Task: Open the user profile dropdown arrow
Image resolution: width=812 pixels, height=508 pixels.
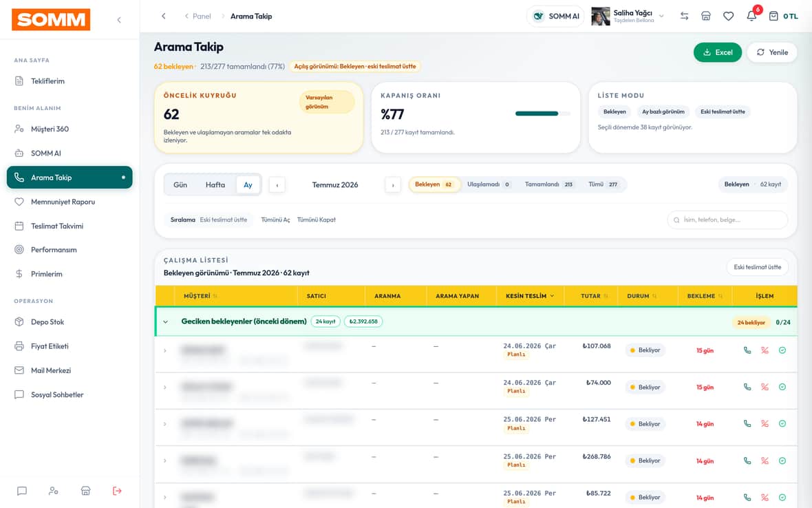Action: click(x=661, y=16)
